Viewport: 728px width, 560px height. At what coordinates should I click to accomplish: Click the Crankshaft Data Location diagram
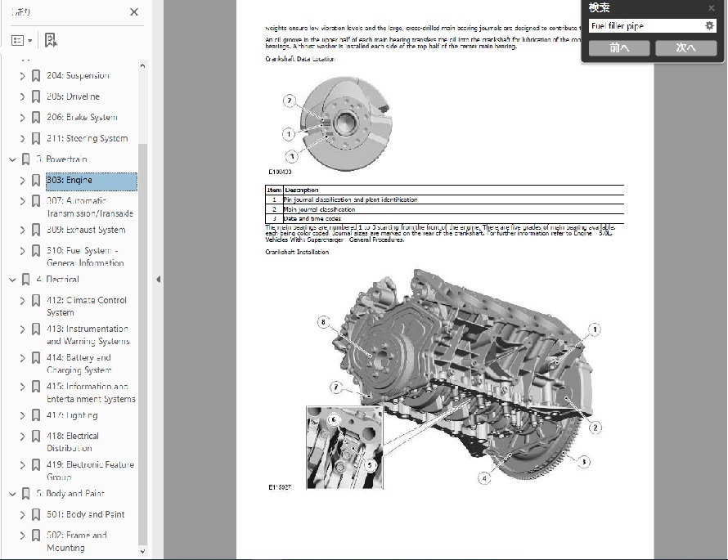click(x=336, y=124)
